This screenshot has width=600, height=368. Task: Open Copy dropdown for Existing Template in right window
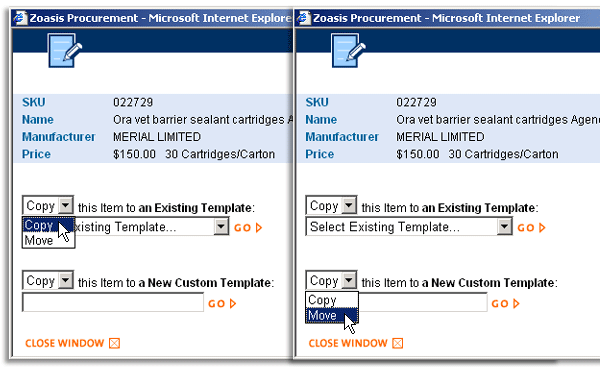pos(331,206)
